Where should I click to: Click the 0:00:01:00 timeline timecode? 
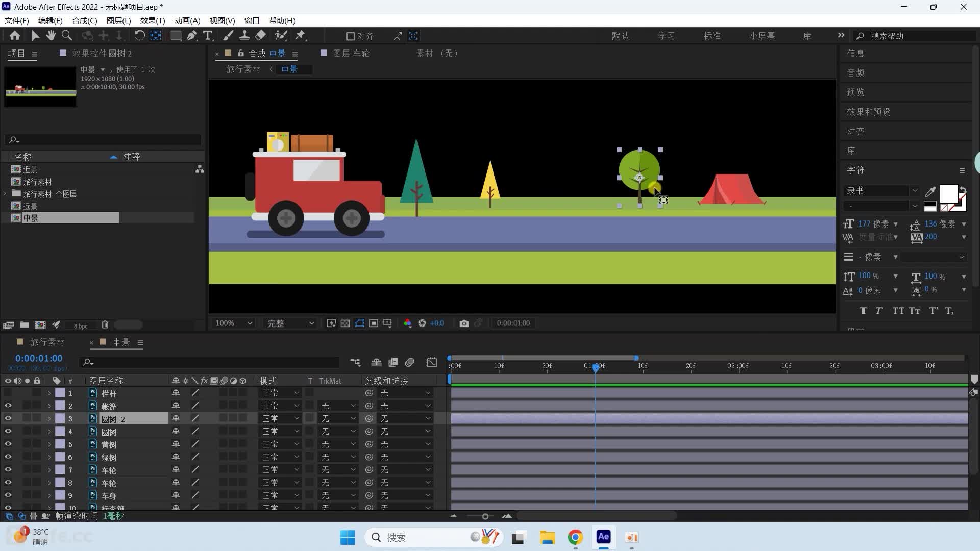click(x=39, y=359)
